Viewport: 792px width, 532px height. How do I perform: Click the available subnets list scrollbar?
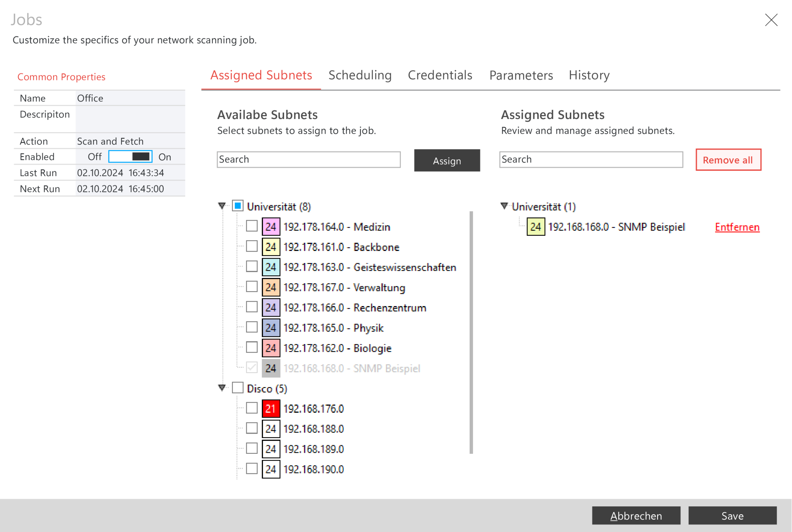pyautogui.click(x=471, y=333)
